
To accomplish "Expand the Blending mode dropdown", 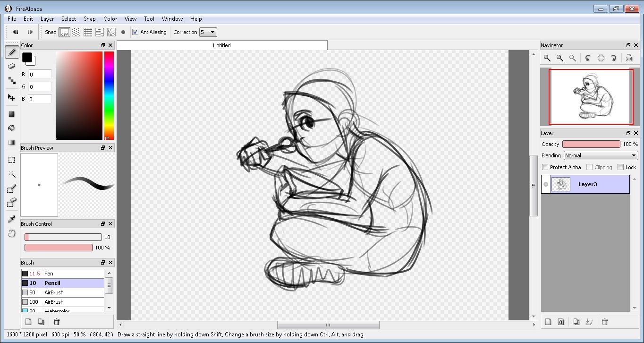I will 601,155.
